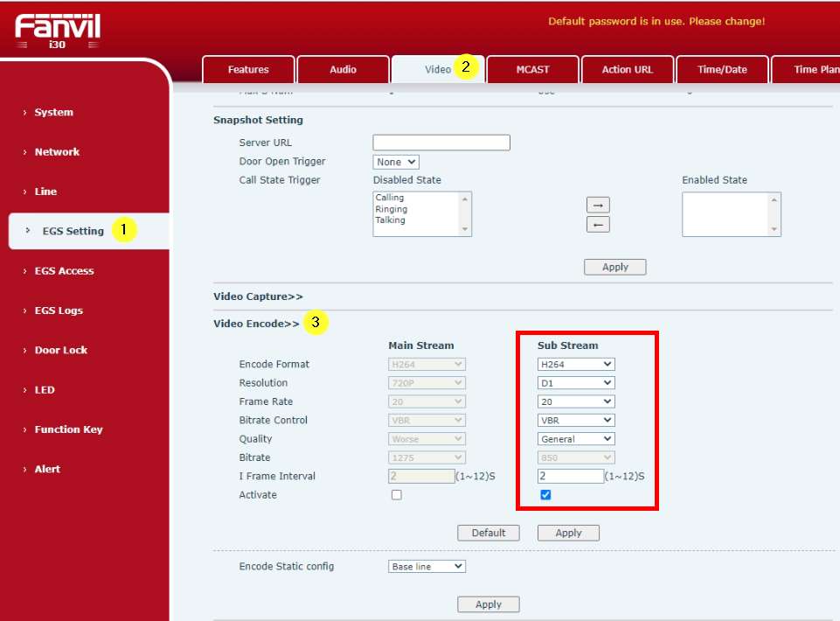Switch to the MCAST tab

(x=532, y=70)
